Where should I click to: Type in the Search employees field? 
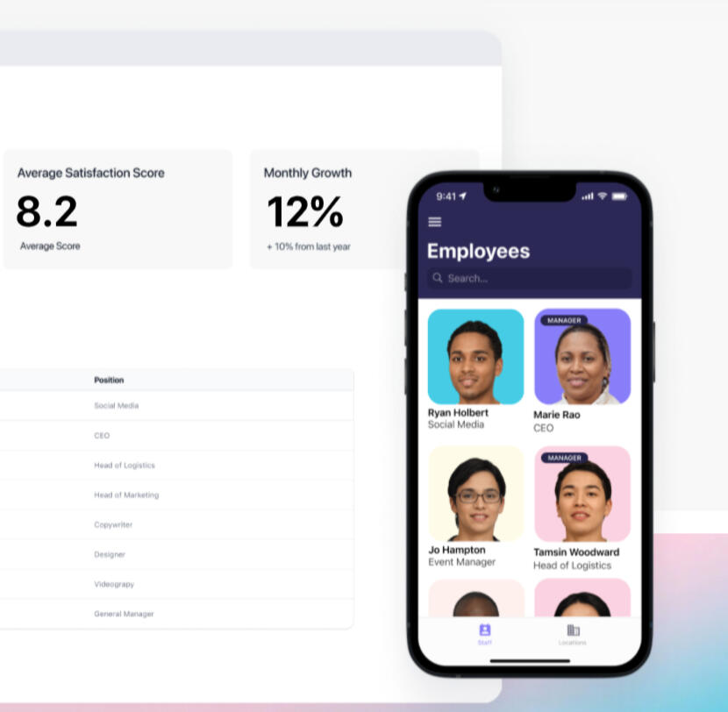pyautogui.click(x=535, y=278)
